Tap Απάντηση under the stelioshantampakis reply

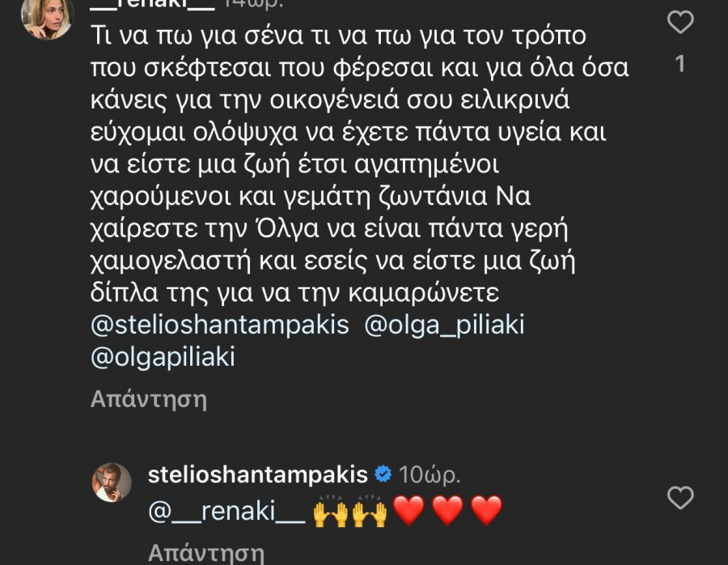pyautogui.click(x=206, y=554)
